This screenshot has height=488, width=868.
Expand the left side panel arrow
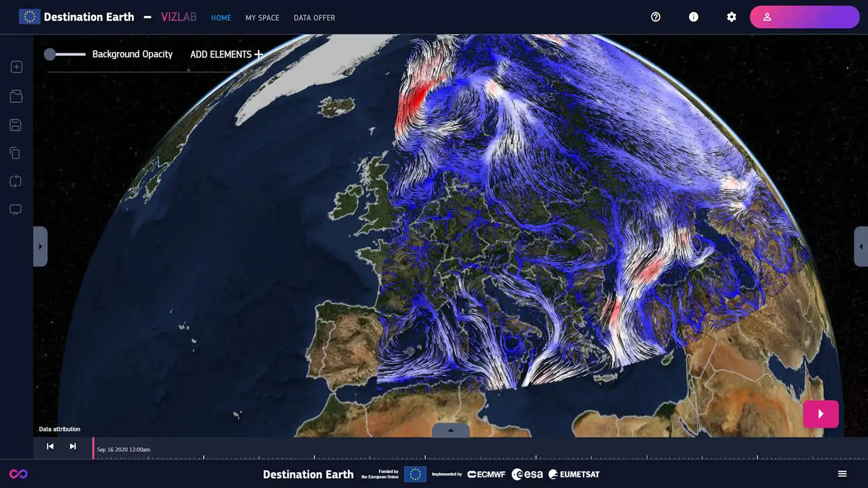point(40,247)
